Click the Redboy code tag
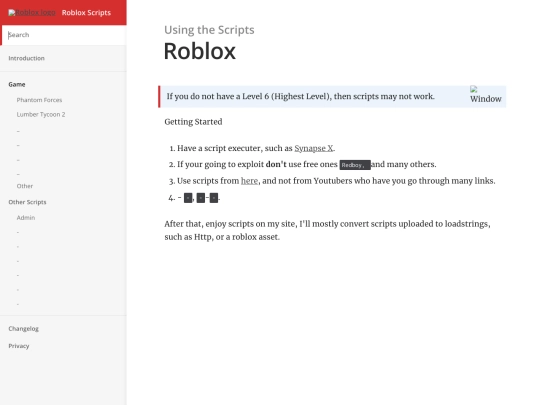This screenshot has width=540, height=405. pyautogui.click(x=355, y=165)
